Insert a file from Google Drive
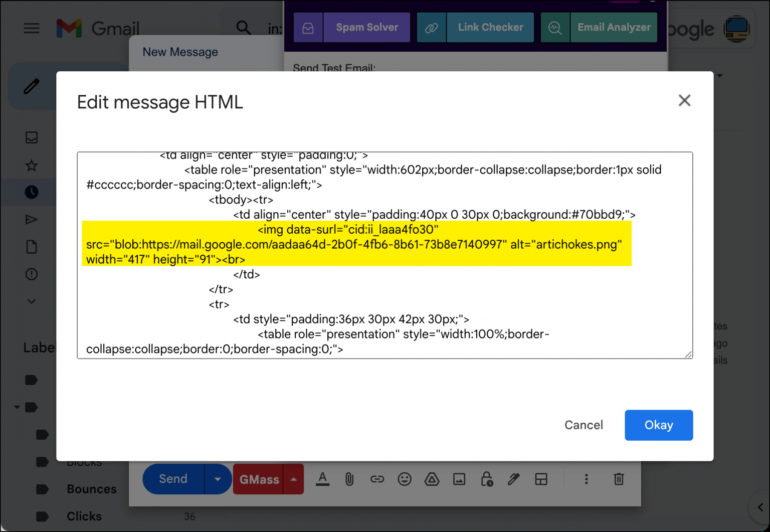The image size is (770, 532). [x=432, y=479]
